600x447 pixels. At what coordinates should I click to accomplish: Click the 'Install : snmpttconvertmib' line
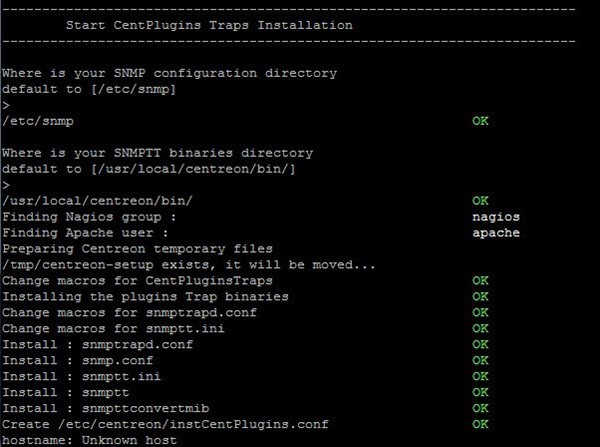click(106, 408)
